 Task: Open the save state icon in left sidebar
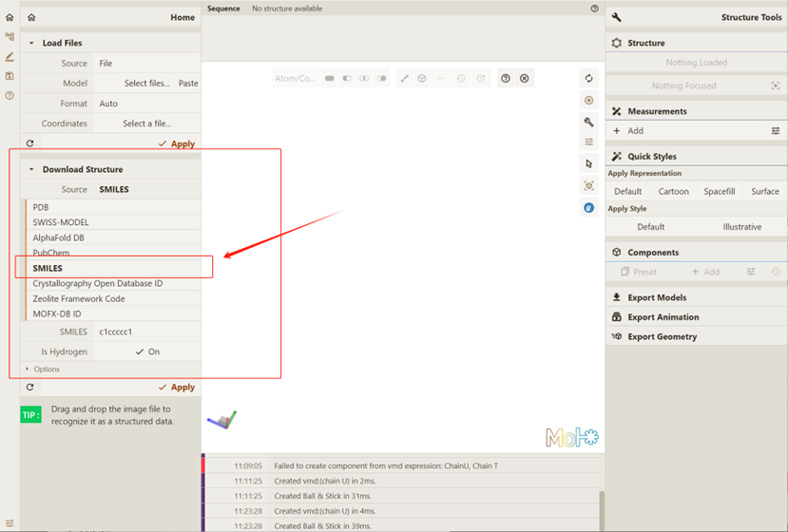point(10,76)
